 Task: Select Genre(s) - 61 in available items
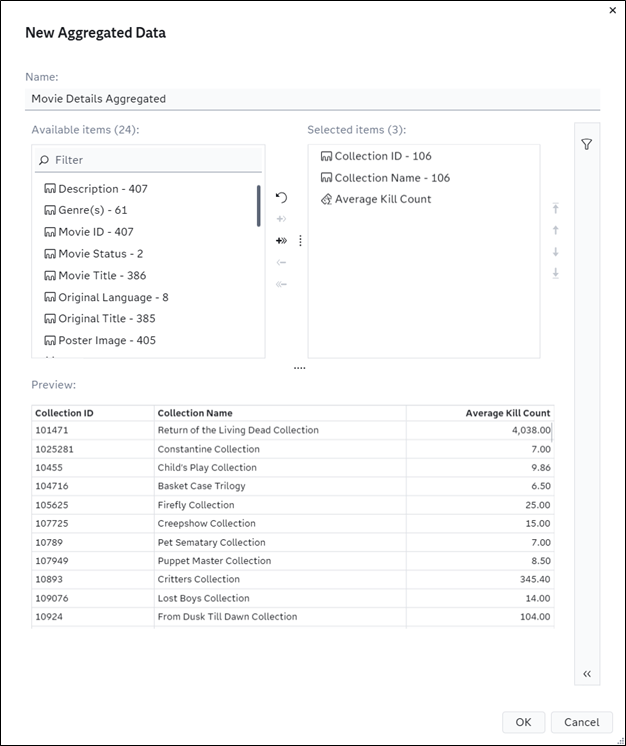click(x=93, y=210)
